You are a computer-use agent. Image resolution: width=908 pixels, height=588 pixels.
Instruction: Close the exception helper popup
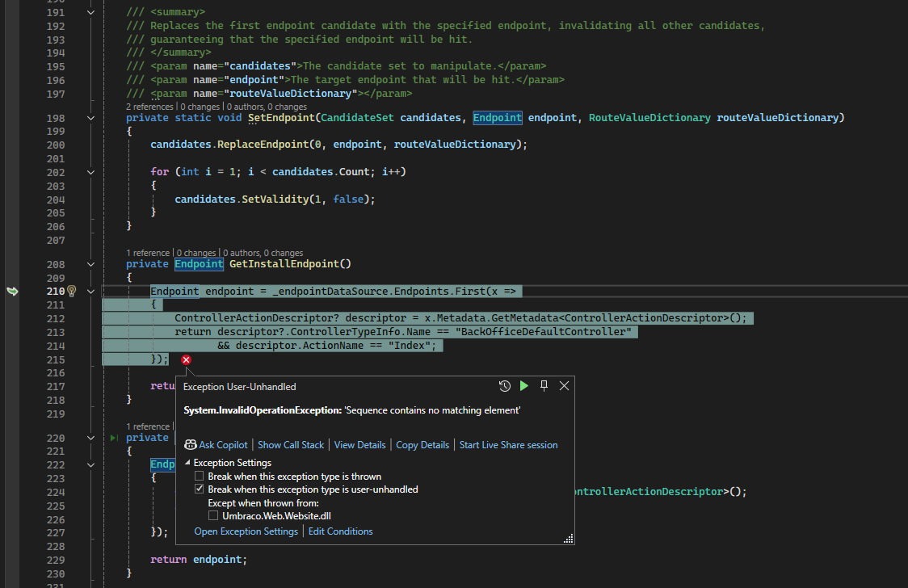pos(564,386)
